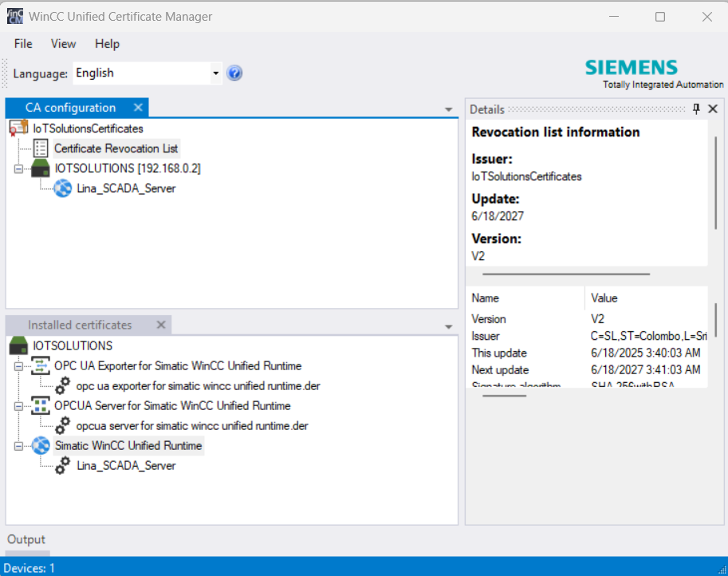Select opcua server for simatic wincc unified runtime.der
The image size is (728, 576).
[x=192, y=426]
